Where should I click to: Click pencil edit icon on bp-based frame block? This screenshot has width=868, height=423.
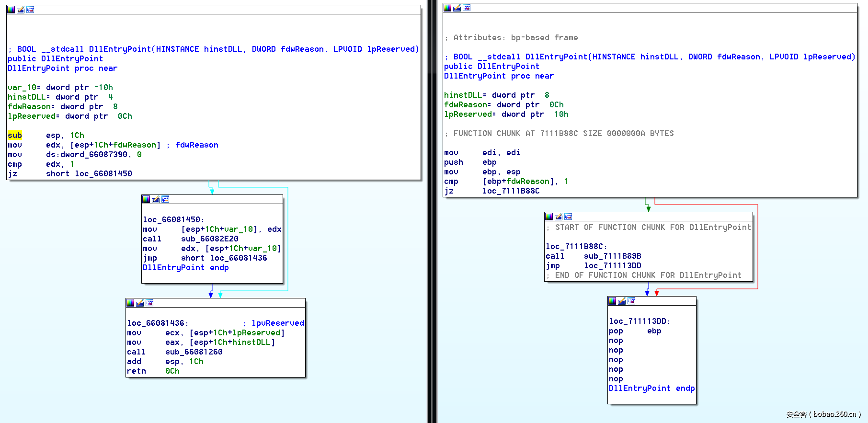pyautogui.click(x=457, y=8)
